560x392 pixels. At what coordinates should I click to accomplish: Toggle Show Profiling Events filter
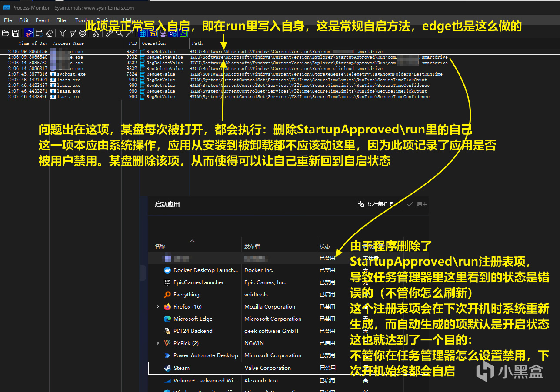point(183,33)
